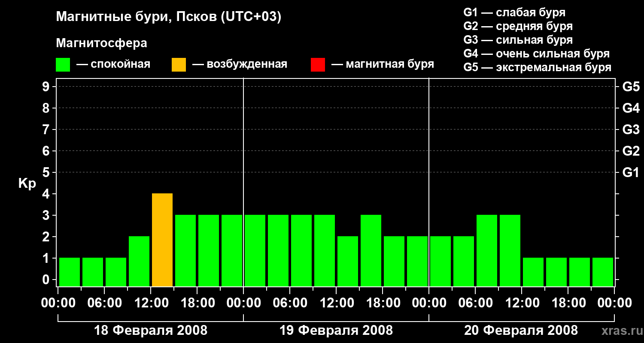Click the 'G2' label on the right axis
Viewport: 644px width, 343px height.
tap(631, 151)
